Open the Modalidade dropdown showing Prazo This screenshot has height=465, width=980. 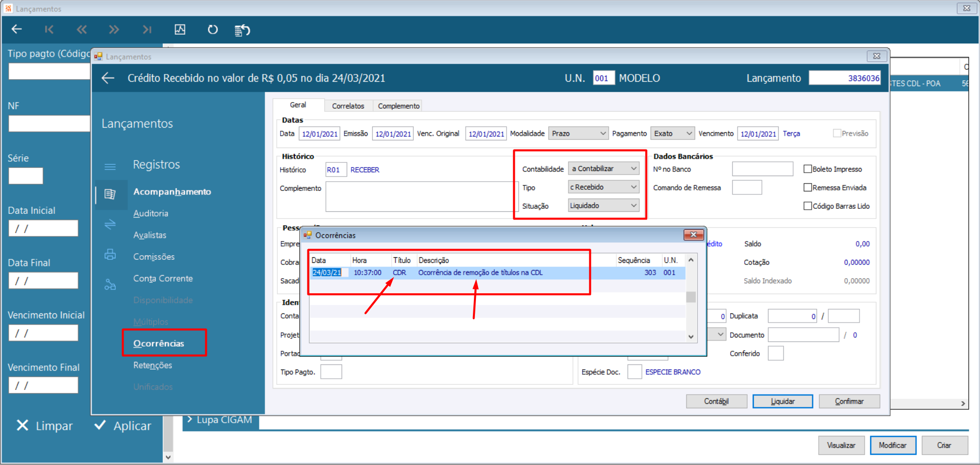pos(578,133)
